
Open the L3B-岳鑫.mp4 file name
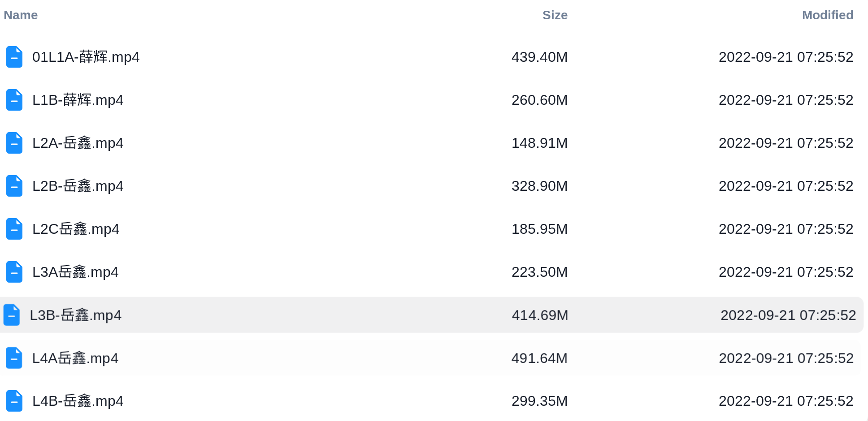(x=76, y=315)
